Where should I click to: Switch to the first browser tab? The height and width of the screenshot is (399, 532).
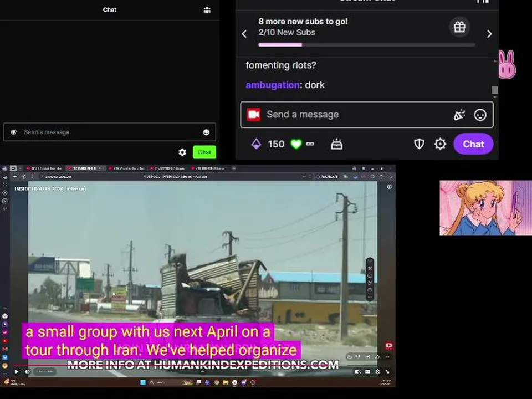pos(44,168)
